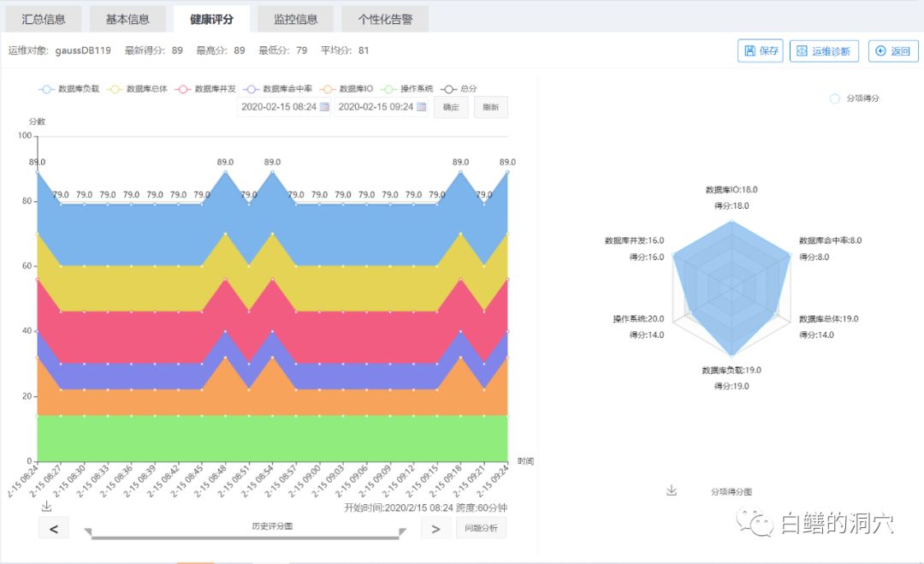Download the history score chart
This screenshot has height=564, width=924.
pyautogui.click(x=46, y=507)
